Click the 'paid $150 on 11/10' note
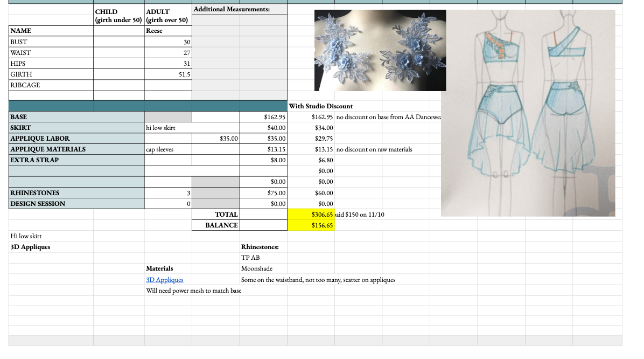The width and height of the screenshot is (644, 359). click(360, 214)
